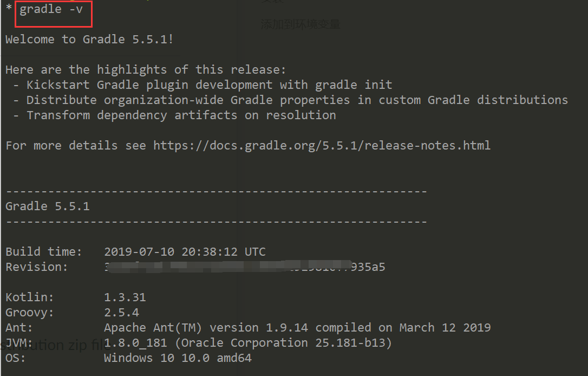Select the Windows 10 amd64 OS value
This screenshot has width=588, height=376.
tap(178, 358)
